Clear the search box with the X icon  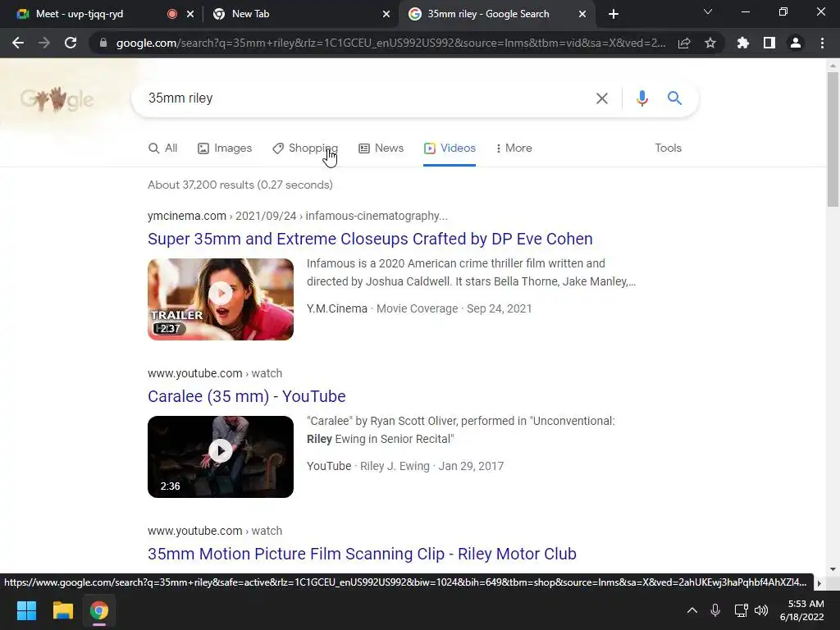click(602, 98)
